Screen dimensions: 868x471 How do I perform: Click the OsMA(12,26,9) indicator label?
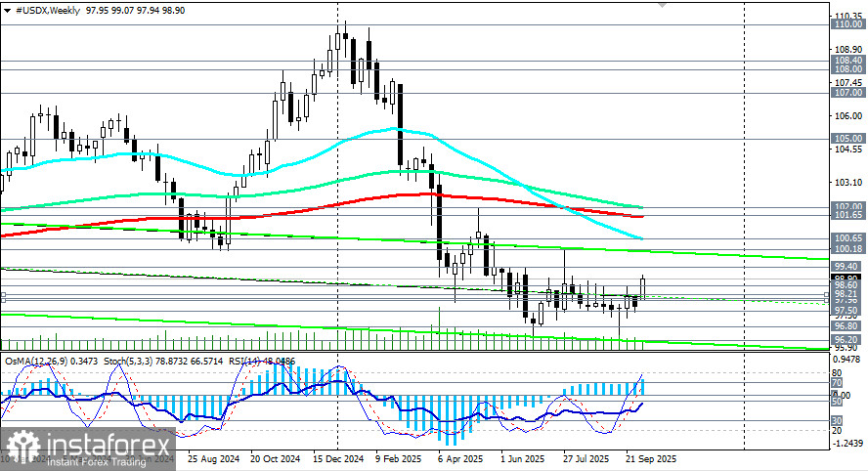[36, 362]
